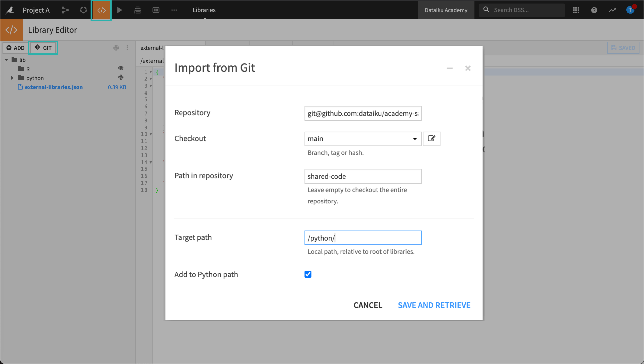Click the ADD button in Library Editor
644x364 pixels.
pyautogui.click(x=16, y=47)
